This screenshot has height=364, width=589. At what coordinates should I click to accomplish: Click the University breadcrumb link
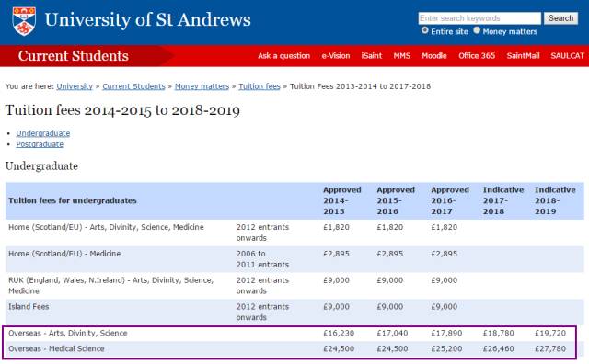75,86
